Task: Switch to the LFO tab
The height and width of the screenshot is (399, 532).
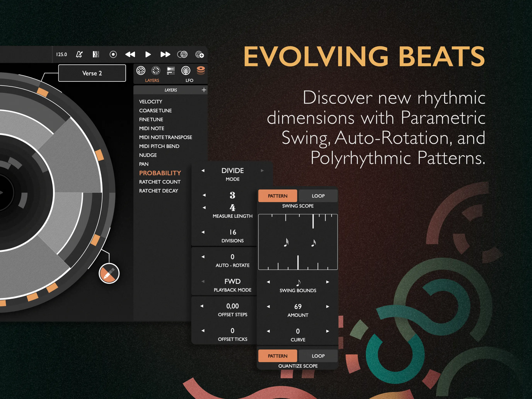Action: pos(189,80)
